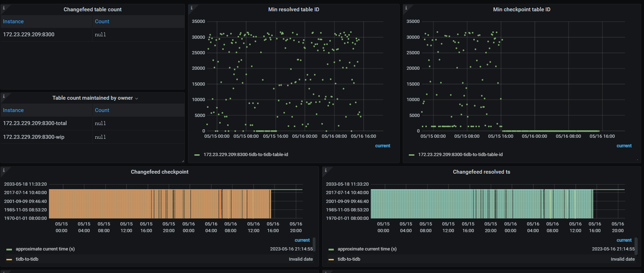Click 'current' legend header in Changefeed resolved ts

pyautogui.click(x=624, y=240)
